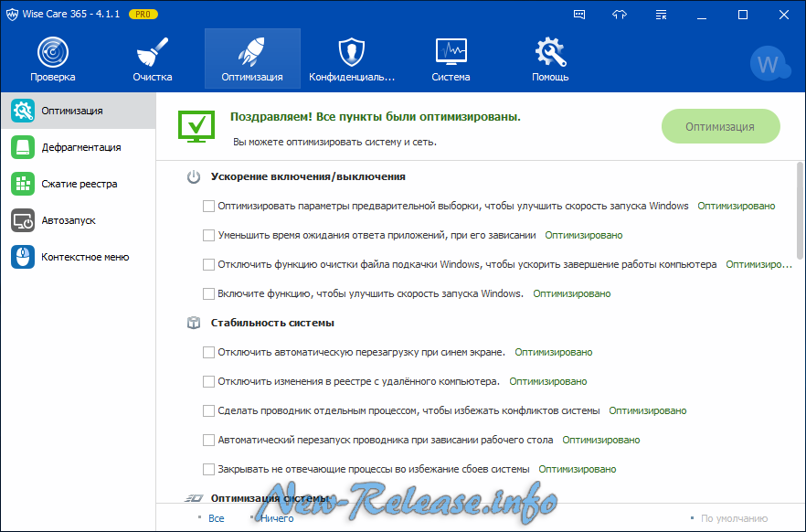Viewport: 806px width, 532px height.
Task: Switch to the Проверка tab
Action: pos(52,59)
